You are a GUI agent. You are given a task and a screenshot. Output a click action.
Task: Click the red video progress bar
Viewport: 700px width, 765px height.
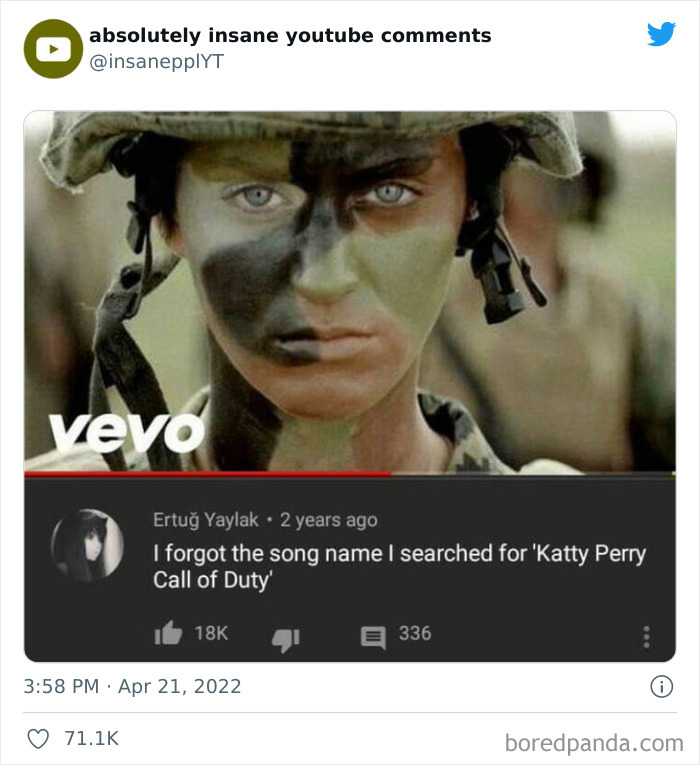[207, 473]
